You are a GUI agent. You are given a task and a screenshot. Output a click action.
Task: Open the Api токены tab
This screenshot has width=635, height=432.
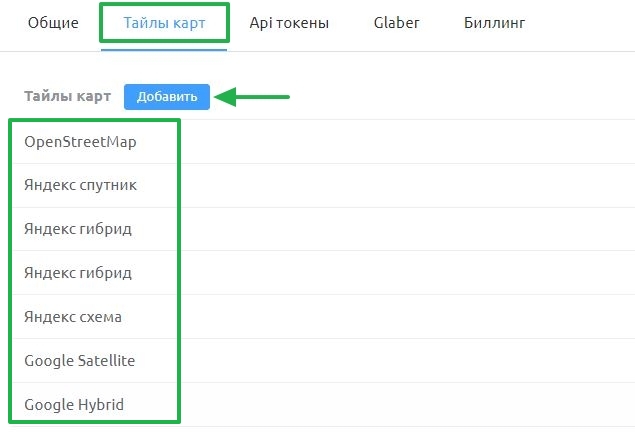click(x=289, y=23)
